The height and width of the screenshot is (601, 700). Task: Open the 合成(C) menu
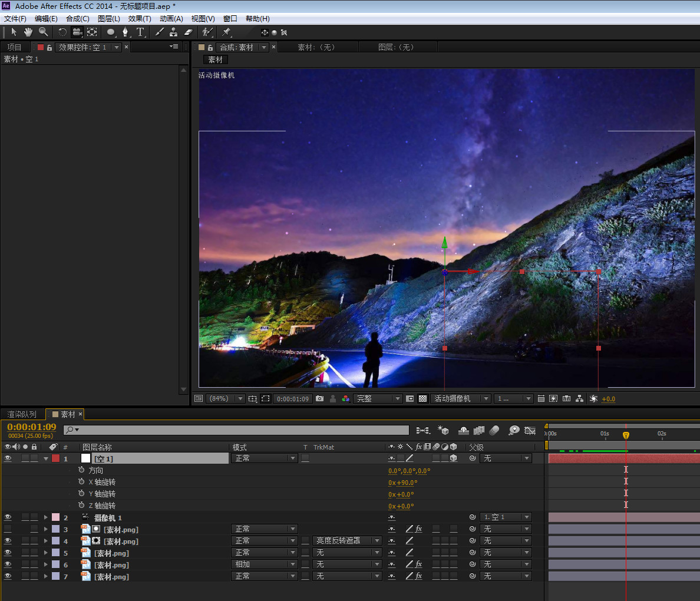pos(77,19)
